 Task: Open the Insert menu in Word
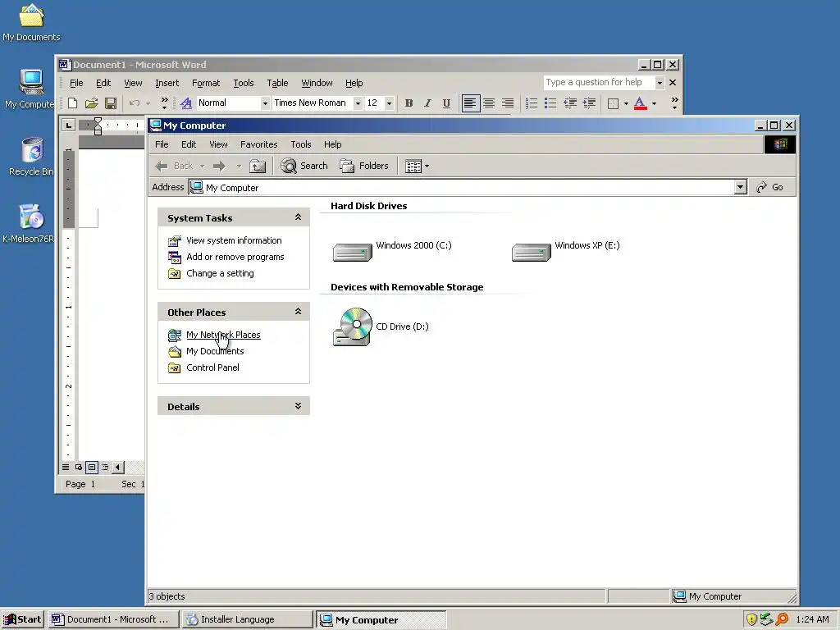(x=167, y=83)
